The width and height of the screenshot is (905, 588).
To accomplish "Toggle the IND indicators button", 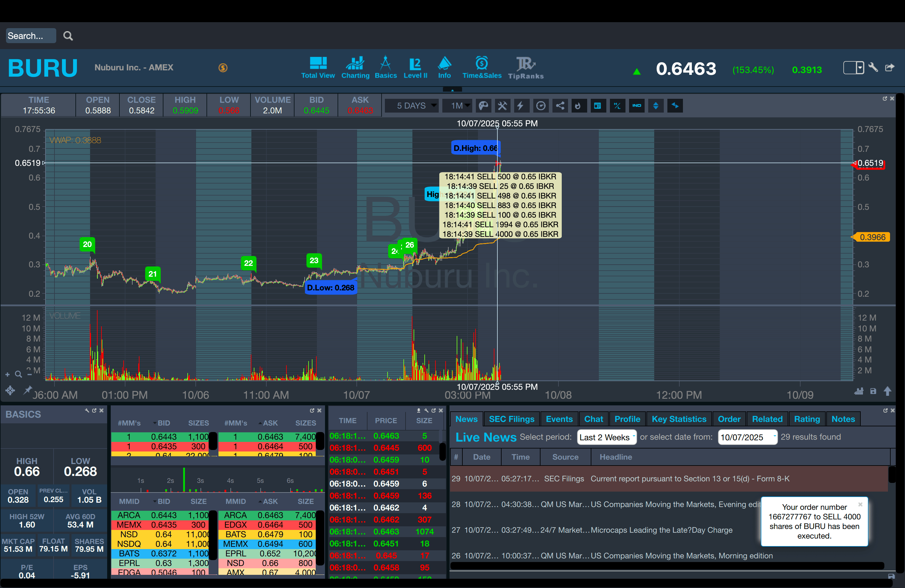I will coord(637,106).
